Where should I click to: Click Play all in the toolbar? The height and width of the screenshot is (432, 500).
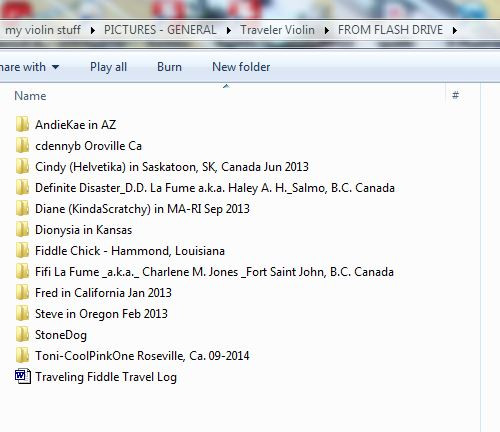coord(108,67)
